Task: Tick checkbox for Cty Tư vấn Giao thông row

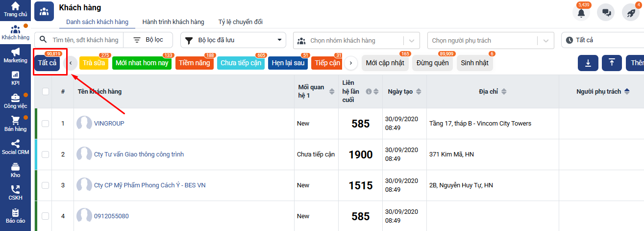Action: click(x=46, y=154)
